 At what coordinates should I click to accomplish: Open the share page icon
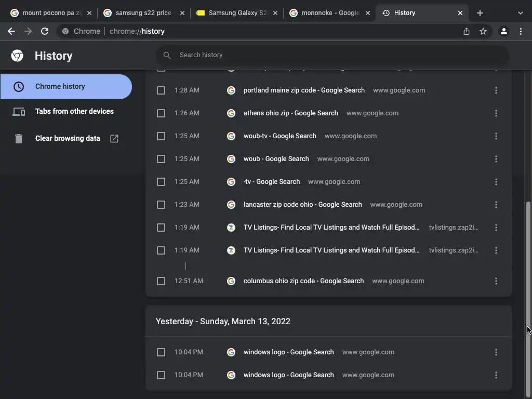coord(467,31)
